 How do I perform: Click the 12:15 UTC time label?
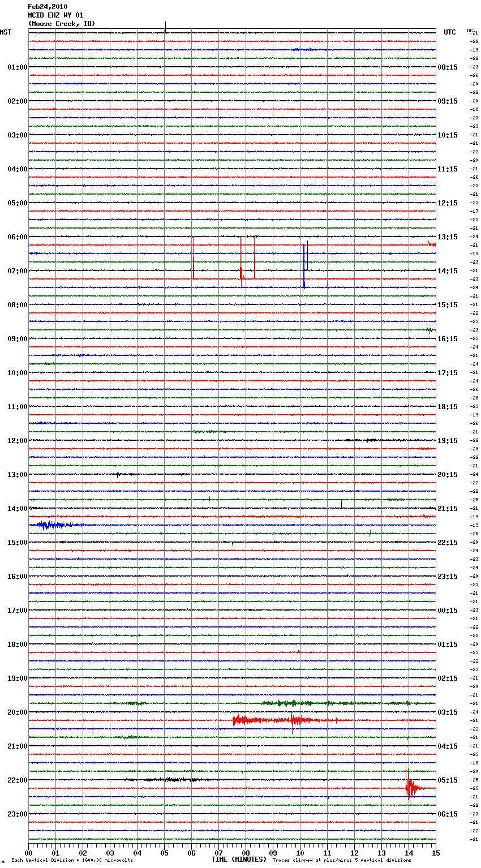click(x=448, y=203)
